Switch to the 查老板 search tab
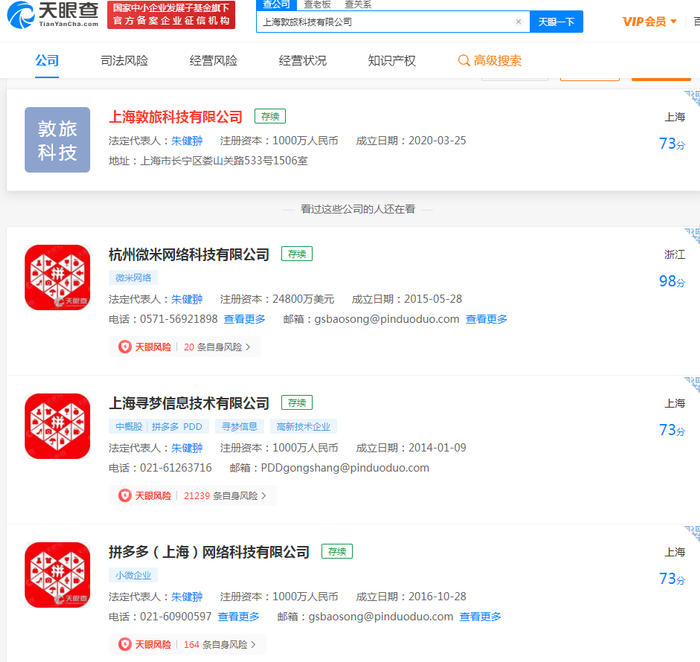This screenshot has height=662, width=700. point(317,4)
